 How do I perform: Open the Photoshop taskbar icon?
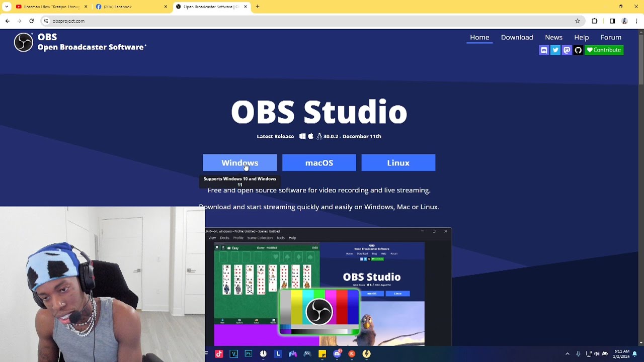(x=248, y=354)
